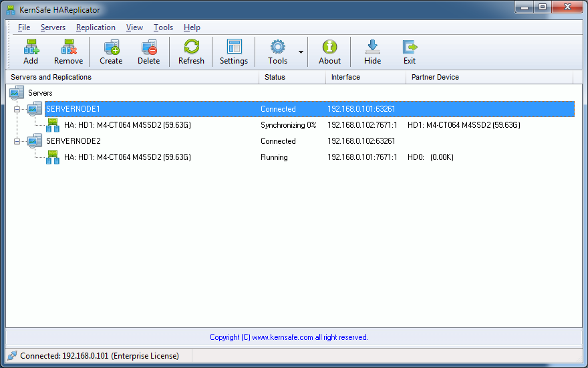Viewport: 588px width, 368px height.
Task: Open the Settings toolbar icon
Action: pos(235,47)
